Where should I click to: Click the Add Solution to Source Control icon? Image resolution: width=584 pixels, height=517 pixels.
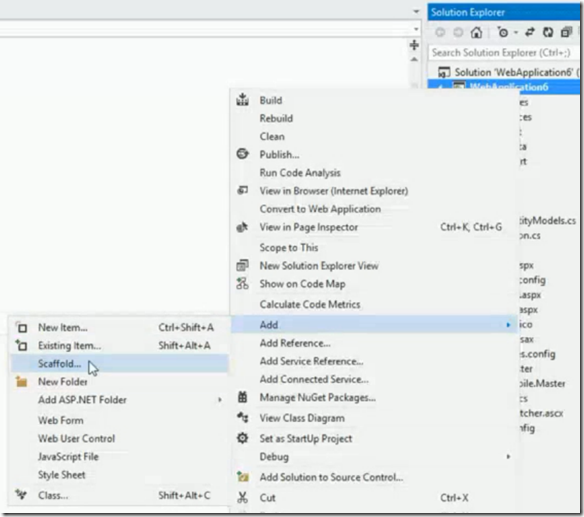(243, 476)
